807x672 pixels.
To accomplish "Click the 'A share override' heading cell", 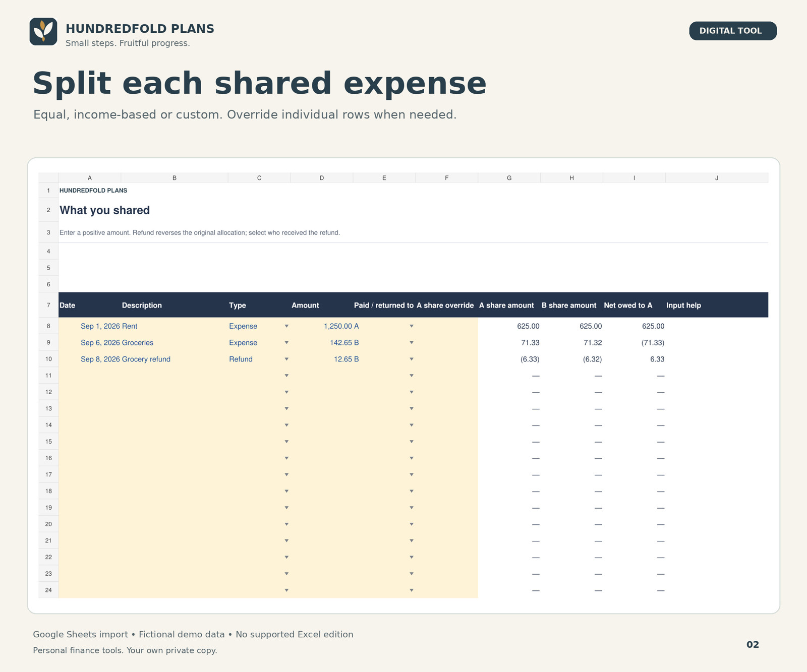I will (x=446, y=306).
